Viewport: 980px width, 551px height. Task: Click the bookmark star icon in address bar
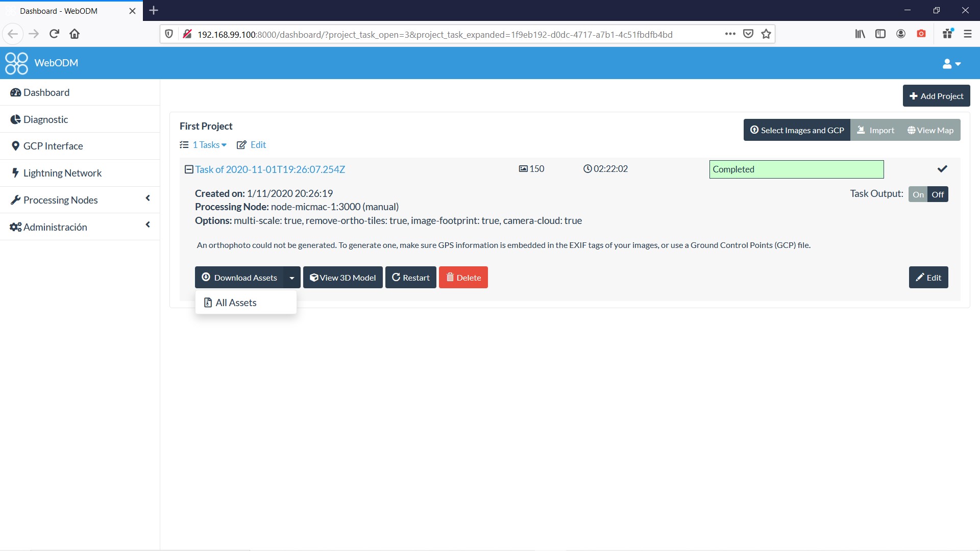pos(765,34)
